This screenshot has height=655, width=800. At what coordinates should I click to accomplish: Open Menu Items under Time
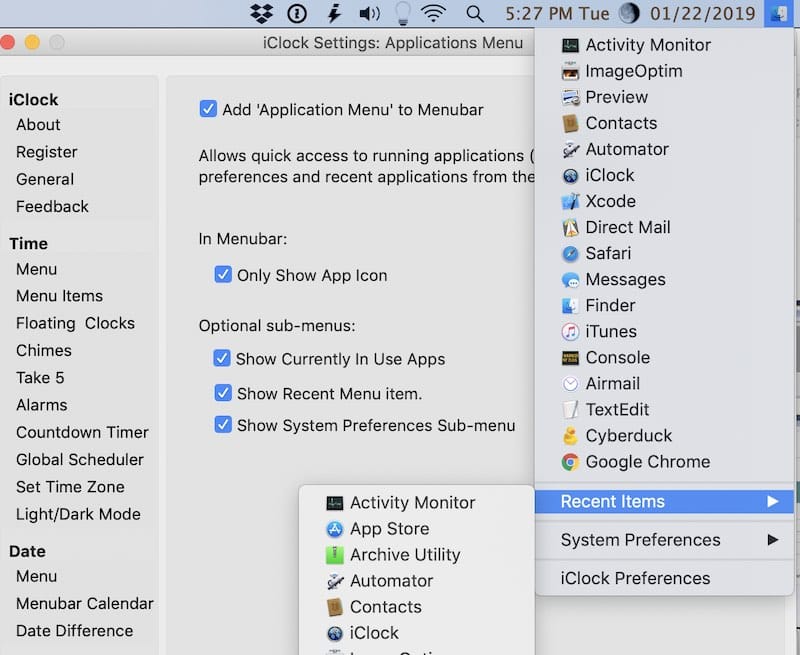click(x=59, y=296)
